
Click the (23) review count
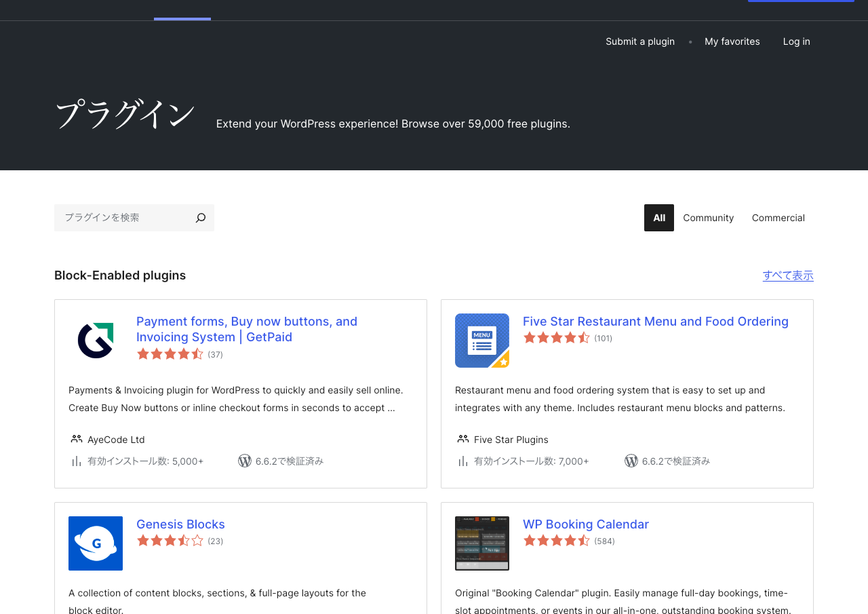coord(215,541)
